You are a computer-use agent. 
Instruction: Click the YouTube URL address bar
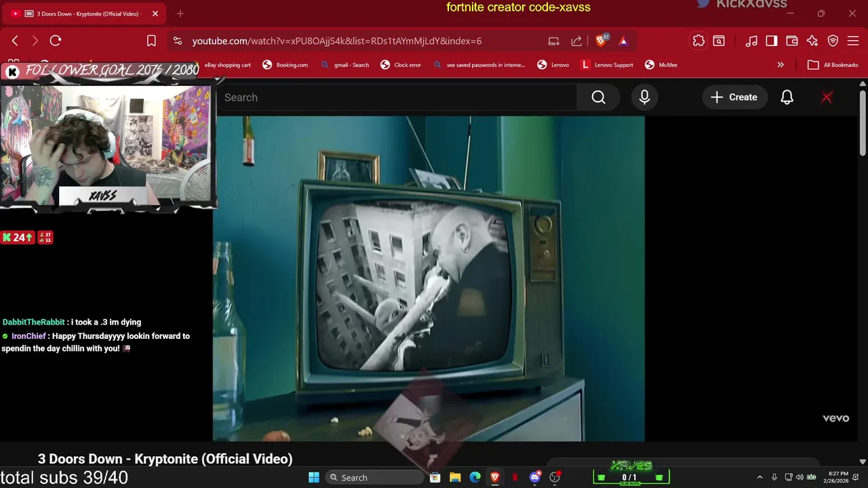[x=337, y=41]
